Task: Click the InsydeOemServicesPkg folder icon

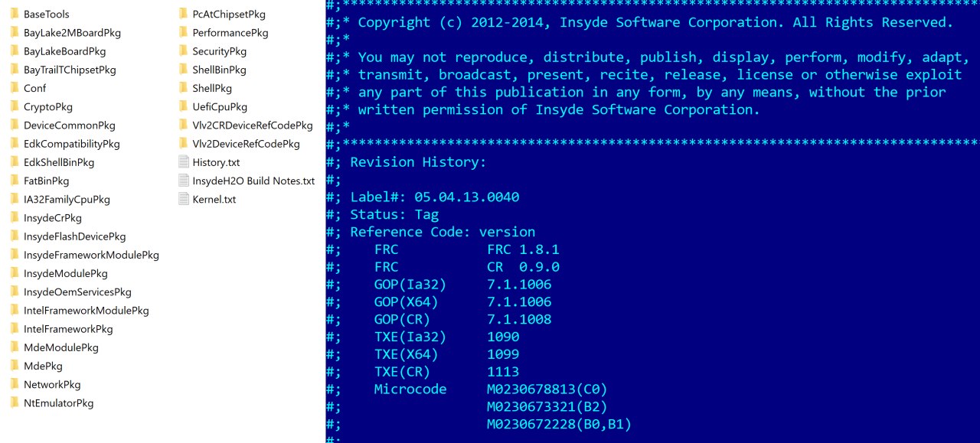Action: tap(14, 292)
